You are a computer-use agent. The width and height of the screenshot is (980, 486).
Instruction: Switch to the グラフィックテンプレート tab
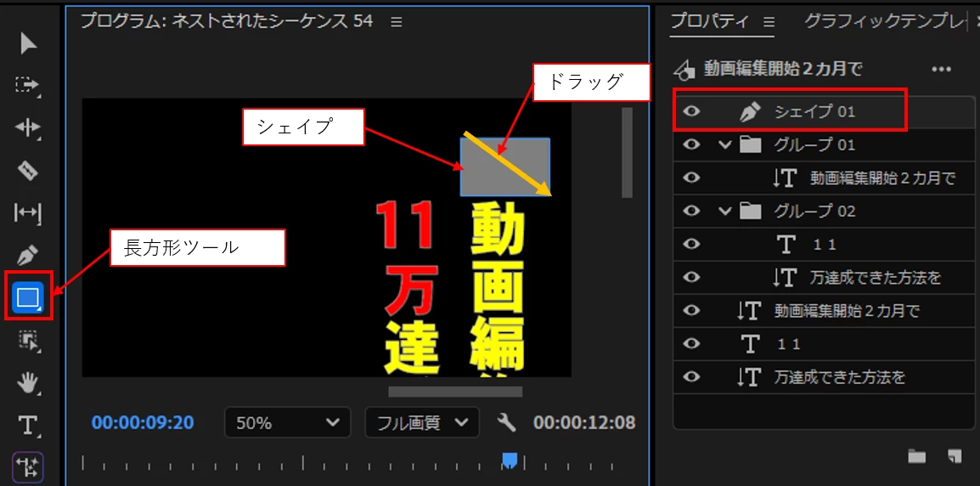pyautogui.click(x=885, y=21)
